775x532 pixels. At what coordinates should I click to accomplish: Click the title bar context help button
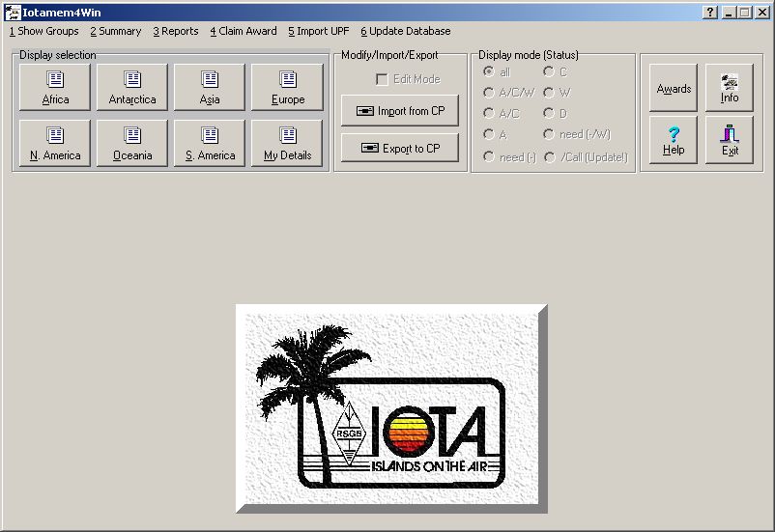[709, 13]
